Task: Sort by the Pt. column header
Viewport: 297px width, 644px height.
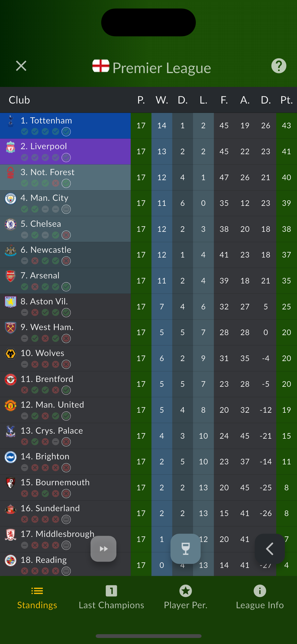Action: pos(286,100)
